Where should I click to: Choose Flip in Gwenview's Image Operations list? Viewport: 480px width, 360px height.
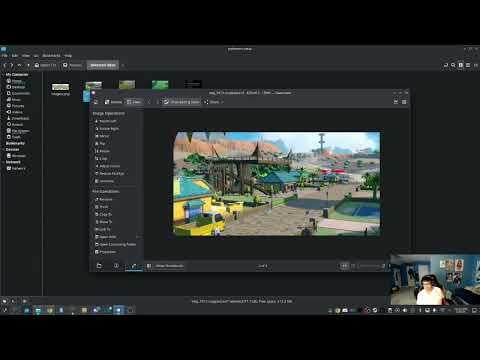point(100,144)
